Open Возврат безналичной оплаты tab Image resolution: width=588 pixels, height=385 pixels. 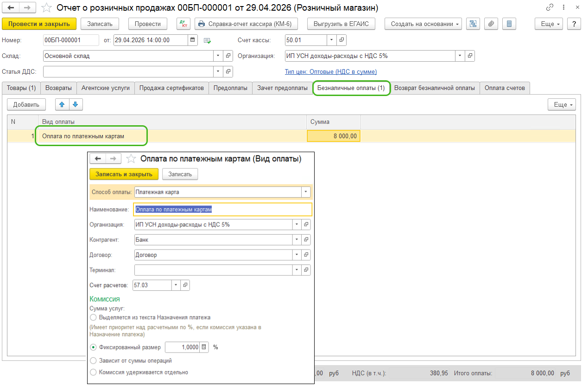pos(435,88)
